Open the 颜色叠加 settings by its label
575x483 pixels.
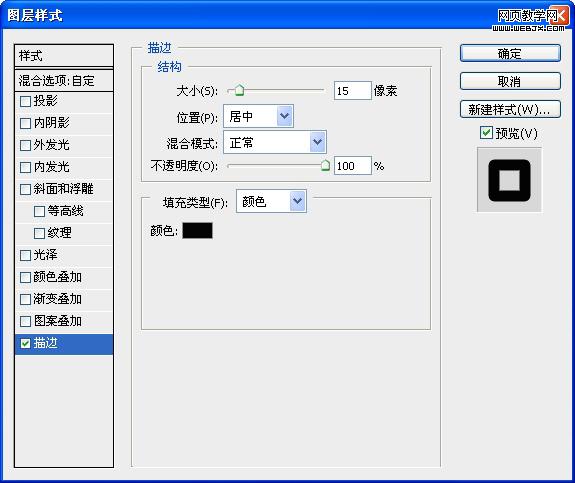(x=58, y=277)
